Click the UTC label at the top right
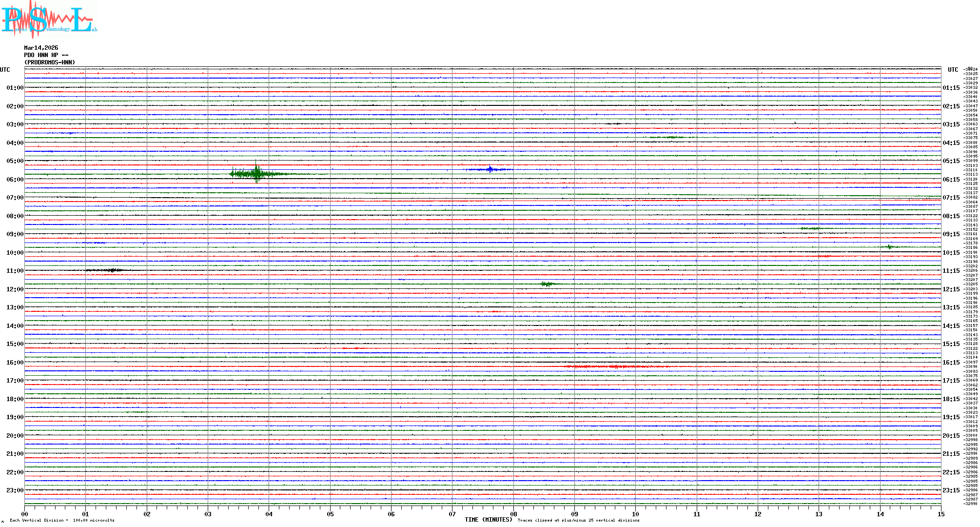Screen dimensions: 980x527 coord(953,70)
